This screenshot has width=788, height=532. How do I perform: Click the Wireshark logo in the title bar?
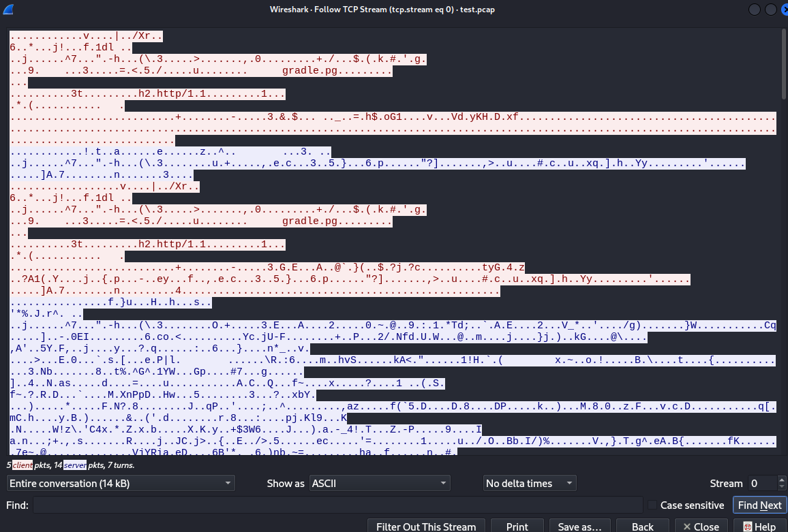pos(7,9)
